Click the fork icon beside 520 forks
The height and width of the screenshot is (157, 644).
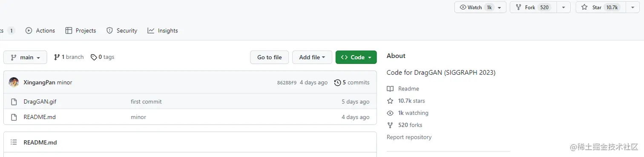[x=390, y=125]
